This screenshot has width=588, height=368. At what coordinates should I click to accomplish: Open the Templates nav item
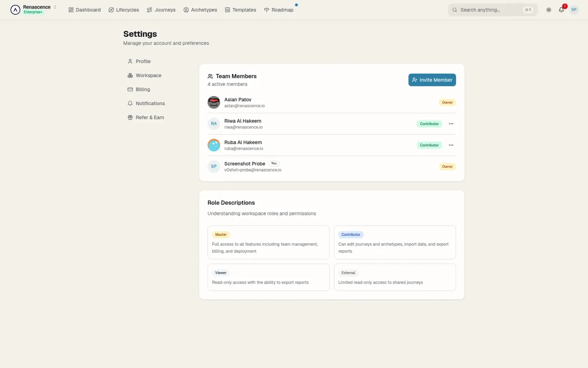pos(241,10)
